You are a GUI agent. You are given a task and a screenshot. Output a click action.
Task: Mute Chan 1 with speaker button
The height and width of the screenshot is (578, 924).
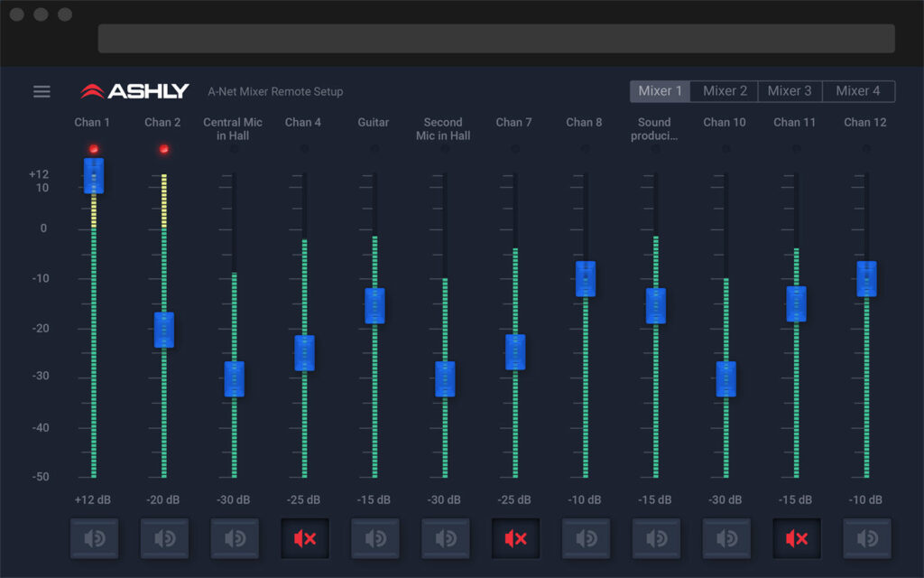pos(94,538)
